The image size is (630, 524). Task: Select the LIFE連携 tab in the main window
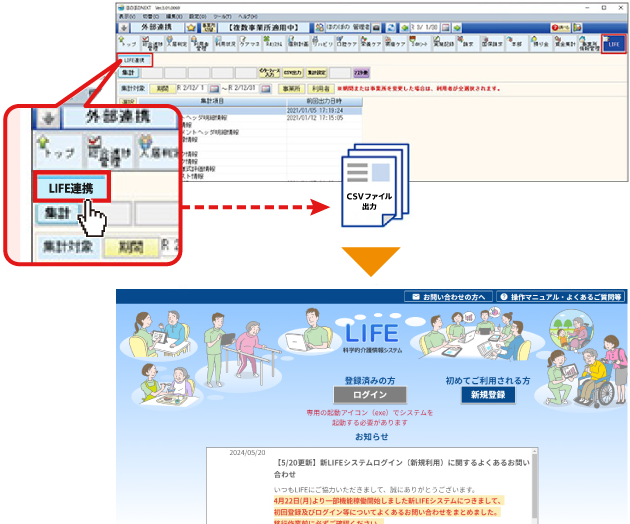tap(135, 60)
